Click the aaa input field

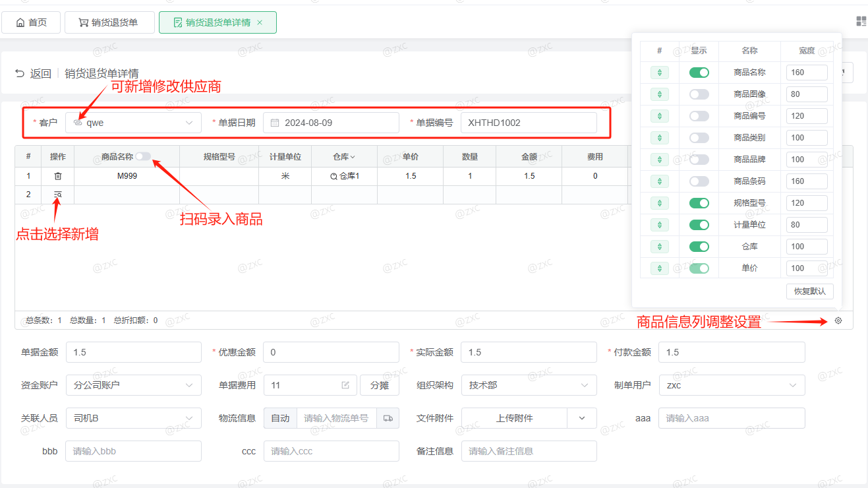(732, 418)
